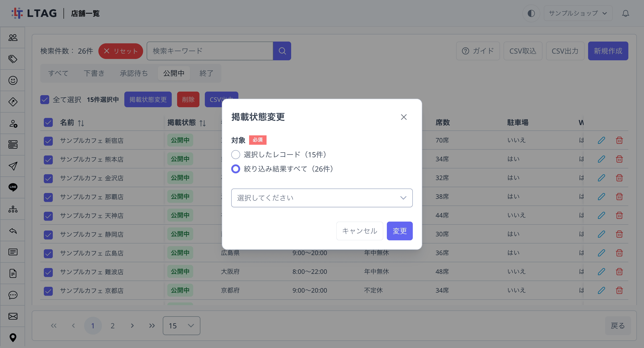The image size is (644, 348).
Task: Click the notification bell icon
Action: (625, 13)
